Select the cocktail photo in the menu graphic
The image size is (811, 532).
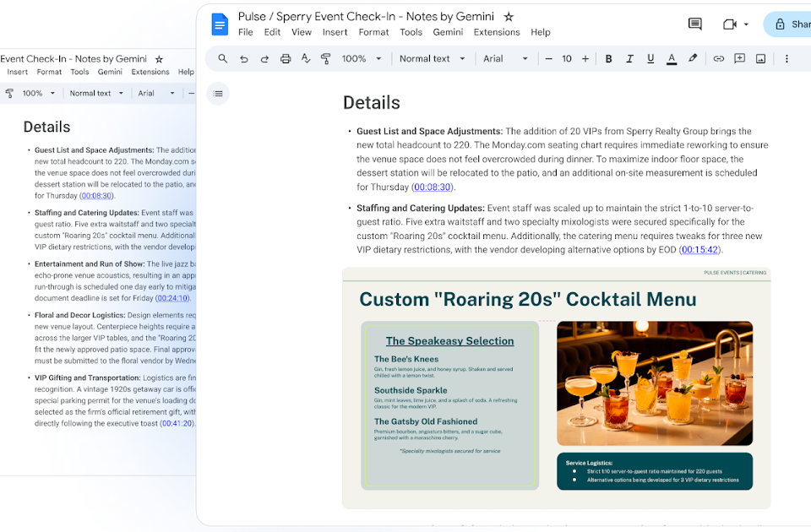click(x=655, y=383)
